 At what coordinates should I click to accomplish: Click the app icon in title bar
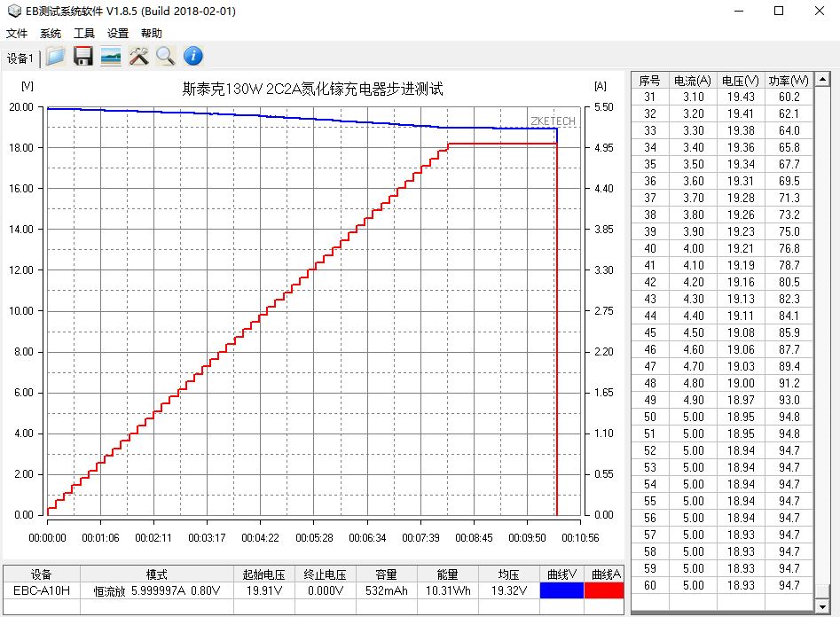[12, 12]
